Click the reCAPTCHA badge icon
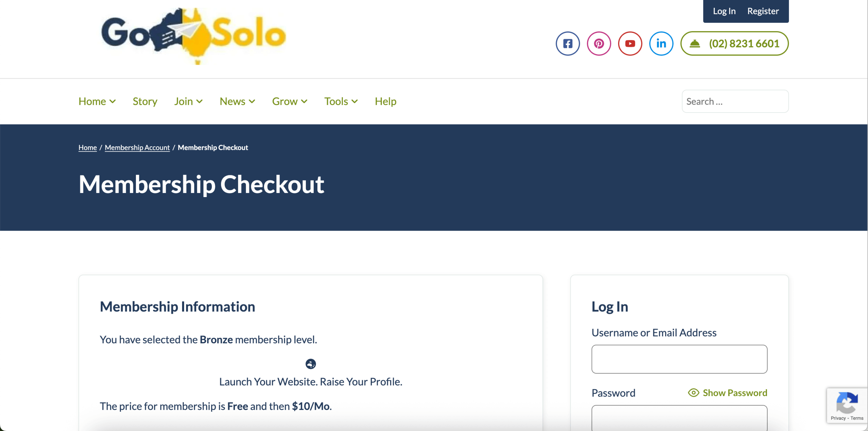This screenshot has width=868, height=431. pos(847,403)
